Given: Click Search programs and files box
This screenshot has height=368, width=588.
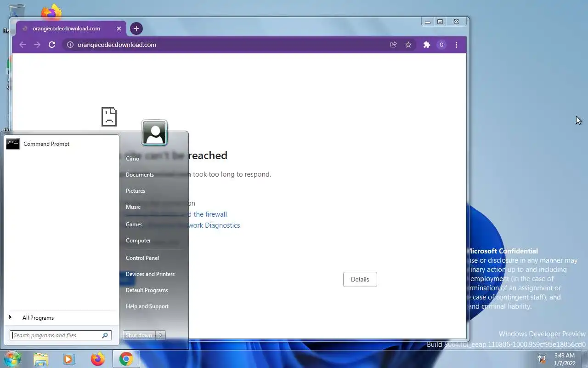Looking at the screenshot, I should click(x=61, y=335).
